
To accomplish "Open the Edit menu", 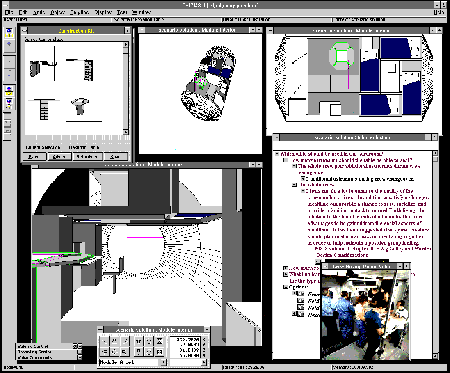I will click(23, 12).
